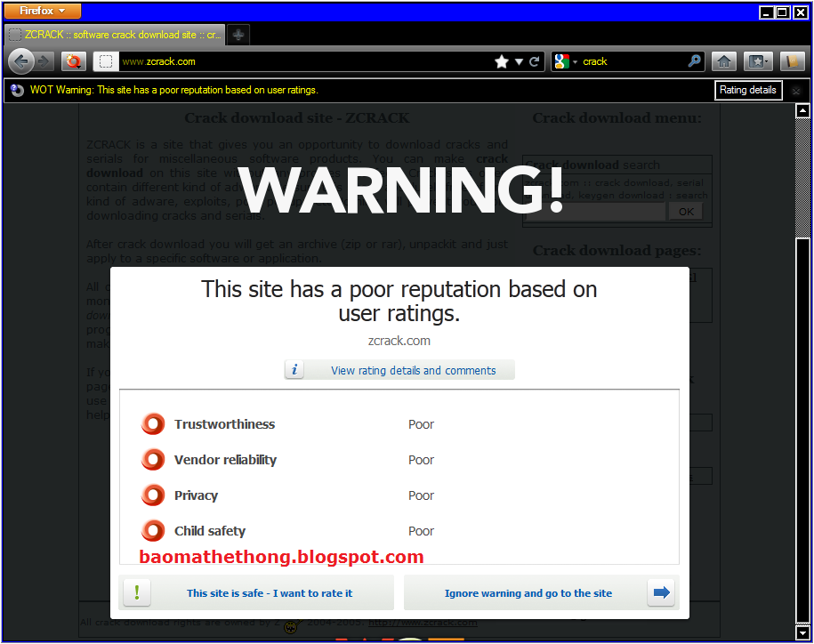This screenshot has width=814, height=644.
Task: Close the Firefox window
Action: 801,12
